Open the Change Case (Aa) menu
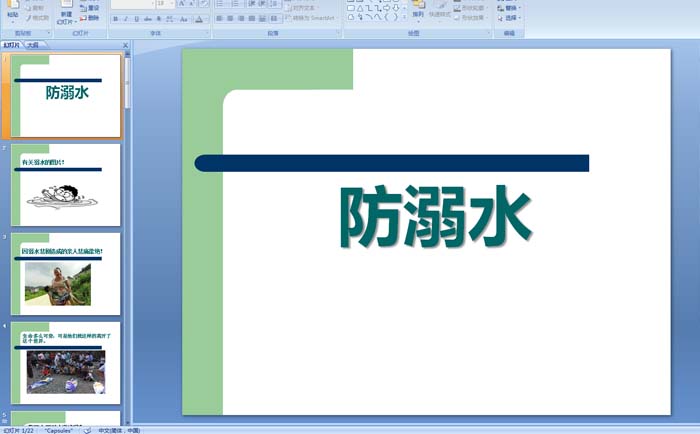The height and width of the screenshot is (434, 700). (184, 19)
